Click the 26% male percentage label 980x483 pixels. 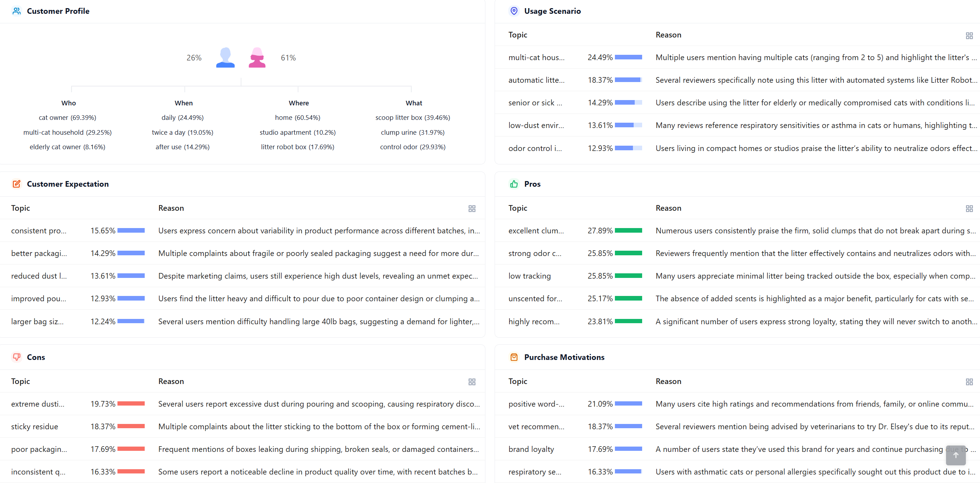pos(194,58)
